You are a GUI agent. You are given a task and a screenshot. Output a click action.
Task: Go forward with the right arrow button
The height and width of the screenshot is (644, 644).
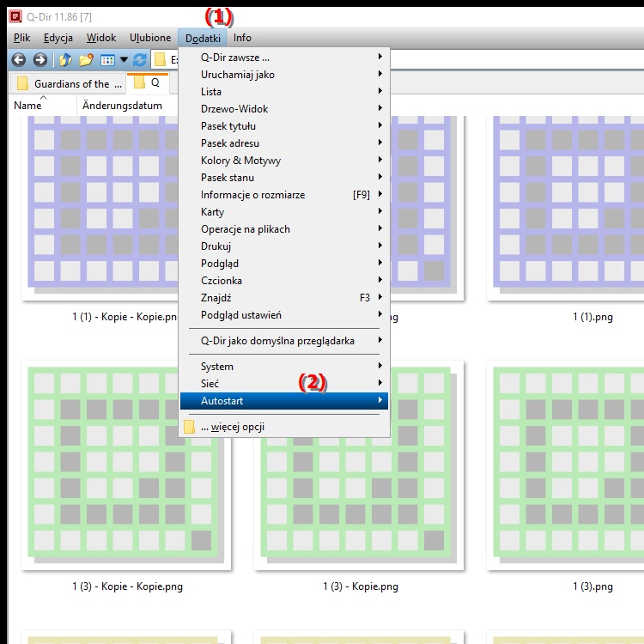point(40,60)
